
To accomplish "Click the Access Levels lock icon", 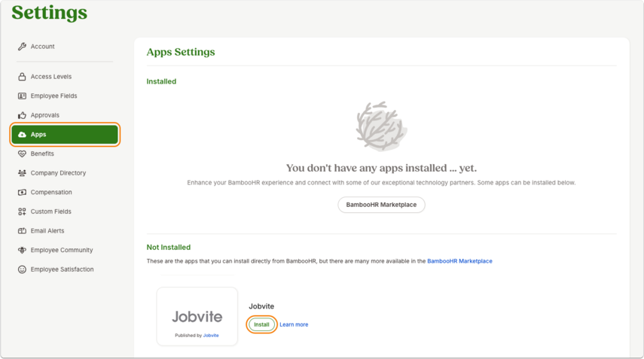I will tap(22, 77).
